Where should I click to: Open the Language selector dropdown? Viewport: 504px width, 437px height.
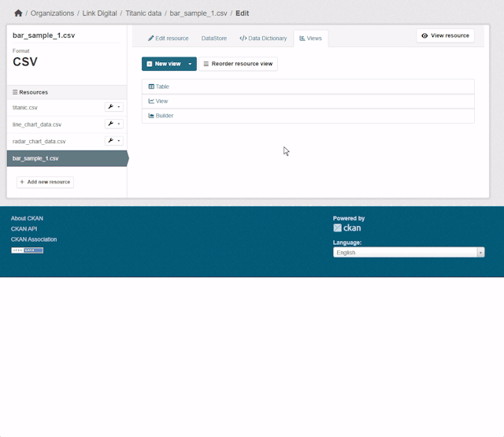(x=409, y=253)
